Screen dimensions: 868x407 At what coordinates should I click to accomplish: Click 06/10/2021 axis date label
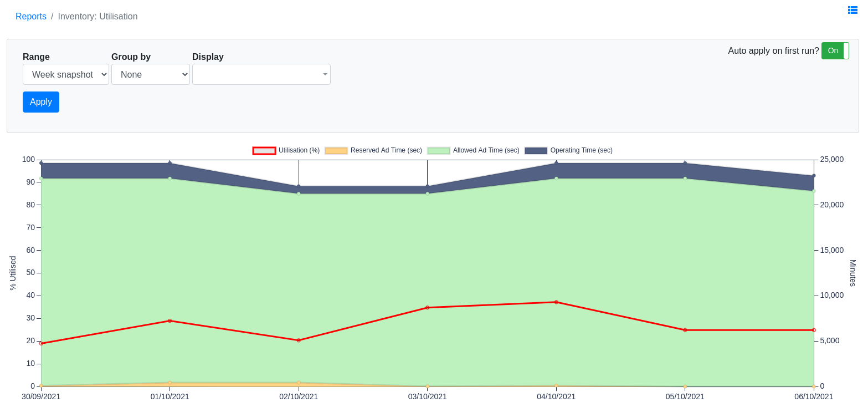coord(814,396)
